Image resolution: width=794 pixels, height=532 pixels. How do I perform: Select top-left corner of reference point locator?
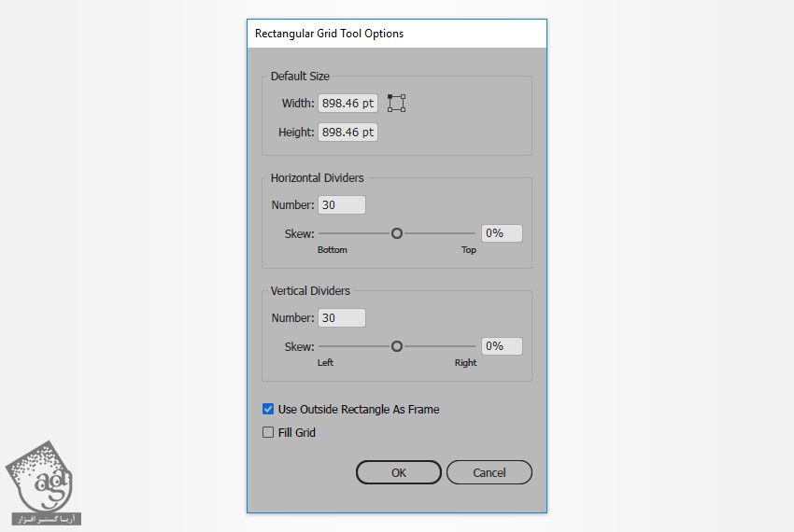pos(390,96)
